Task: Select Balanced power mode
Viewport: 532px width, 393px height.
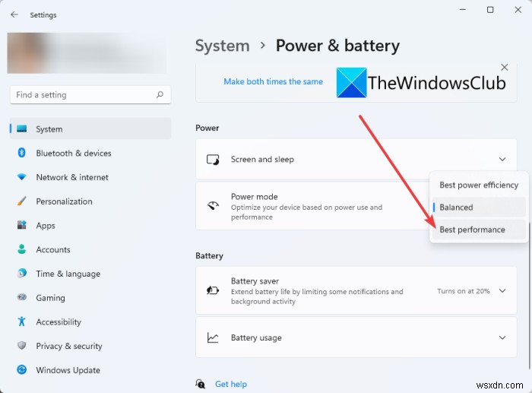Action: pos(479,207)
